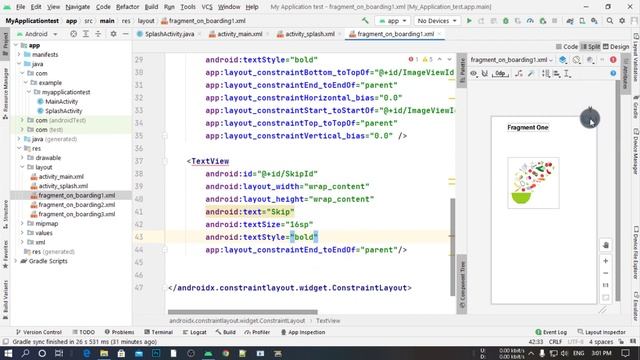The width and height of the screenshot is (640, 360).
Task: Open File Explorer from Windows taskbar
Action: tap(104, 353)
